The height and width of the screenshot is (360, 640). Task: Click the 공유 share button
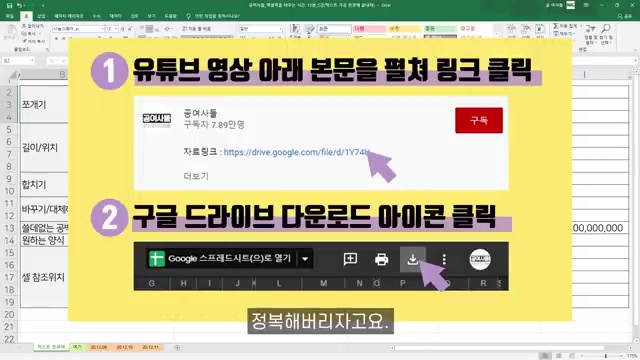(625, 16)
